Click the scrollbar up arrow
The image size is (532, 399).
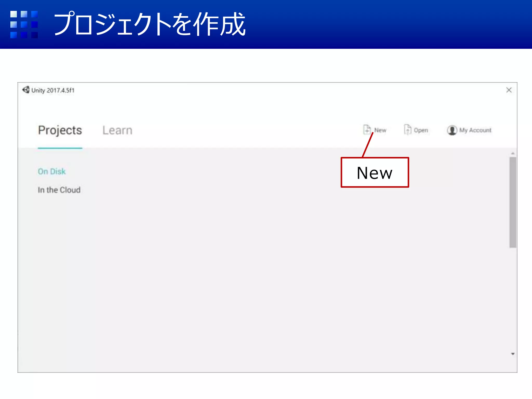(513, 153)
